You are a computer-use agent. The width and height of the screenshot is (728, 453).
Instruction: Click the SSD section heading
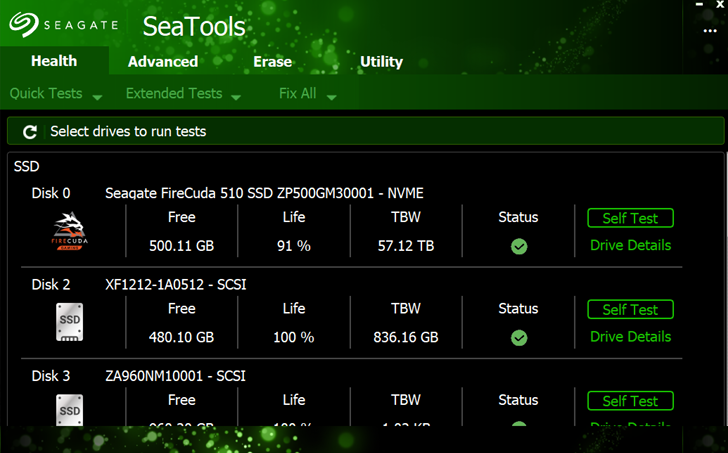tap(26, 166)
